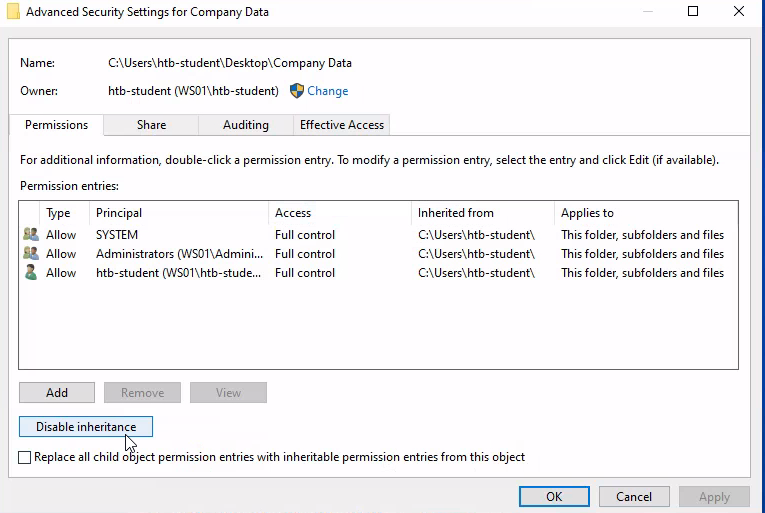This screenshot has height=513, width=765.
Task: Click the UAC shield icon beside Change
Action: [x=297, y=91]
